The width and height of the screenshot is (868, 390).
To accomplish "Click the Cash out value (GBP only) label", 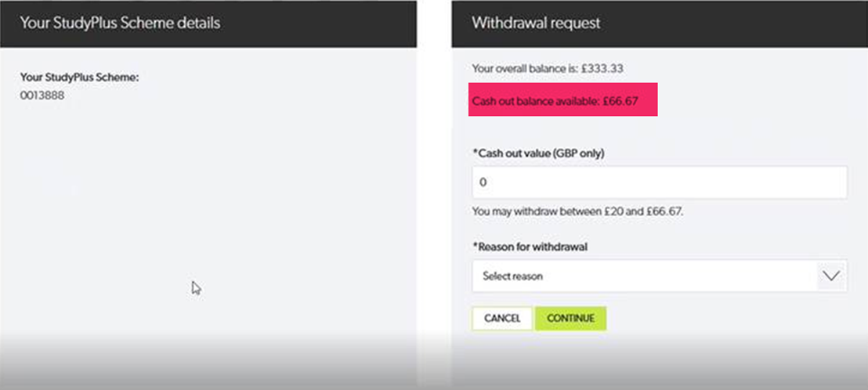I will tap(538, 153).
